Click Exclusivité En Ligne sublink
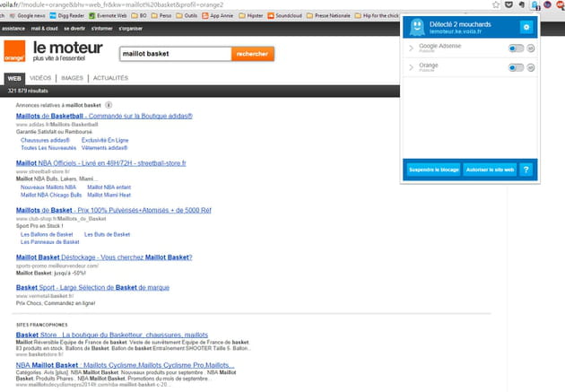 [105, 140]
